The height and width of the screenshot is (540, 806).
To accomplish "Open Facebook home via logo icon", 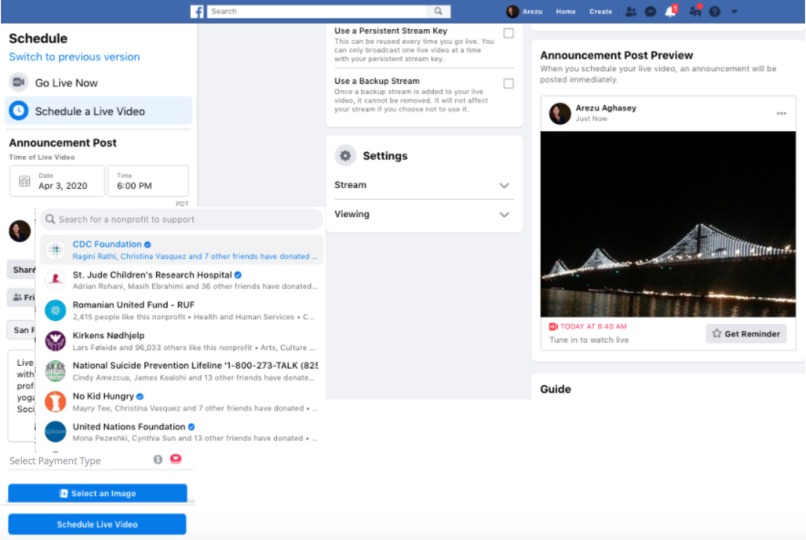I will click(197, 11).
